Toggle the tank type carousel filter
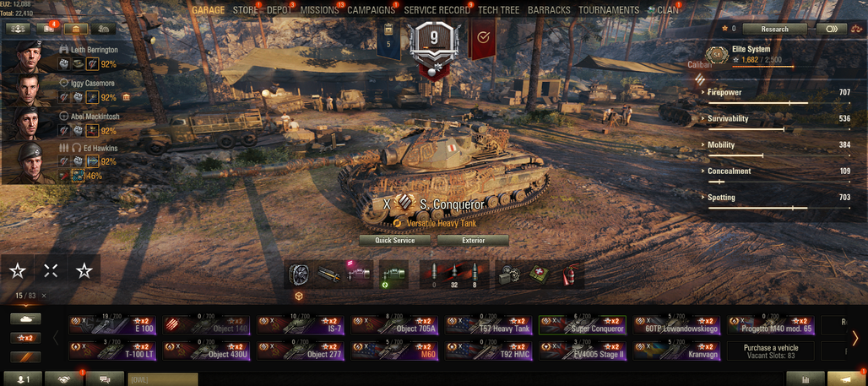The height and width of the screenshot is (386, 868). click(x=25, y=318)
